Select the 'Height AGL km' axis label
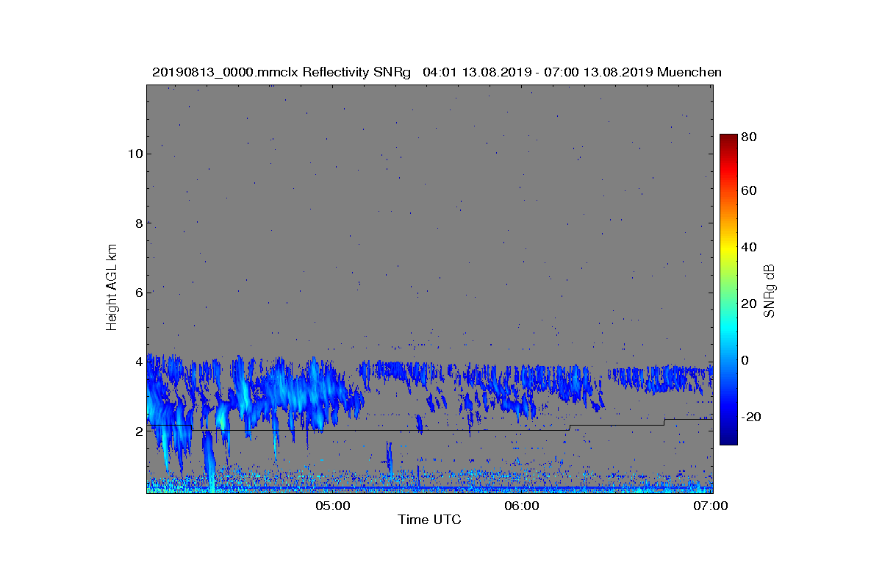Viewport: 882px width, 588px height. [112, 288]
